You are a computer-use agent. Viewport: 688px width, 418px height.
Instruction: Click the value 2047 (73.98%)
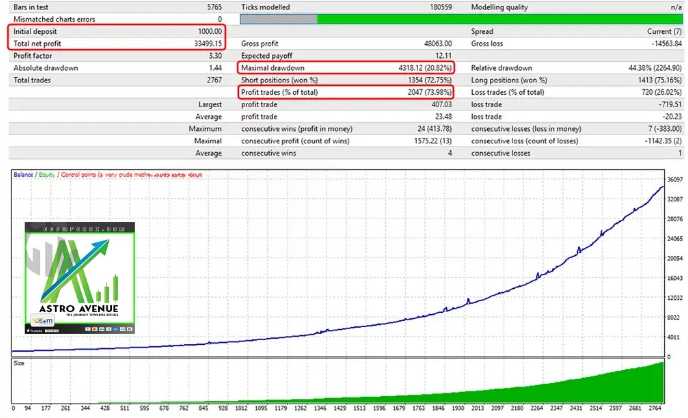click(x=430, y=92)
